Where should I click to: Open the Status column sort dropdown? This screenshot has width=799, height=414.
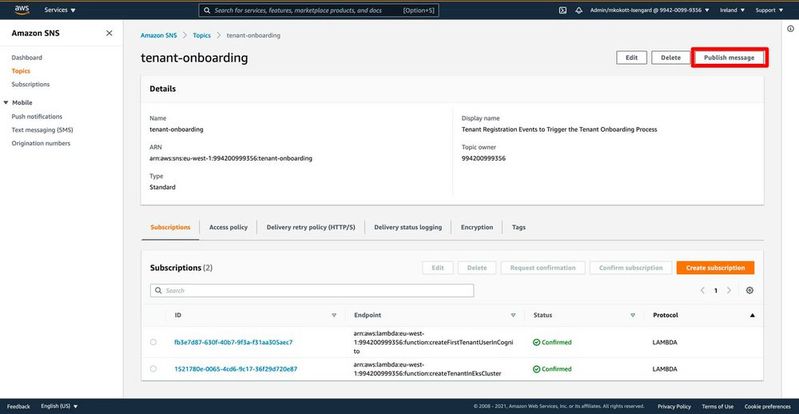click(x=632, y=316)
